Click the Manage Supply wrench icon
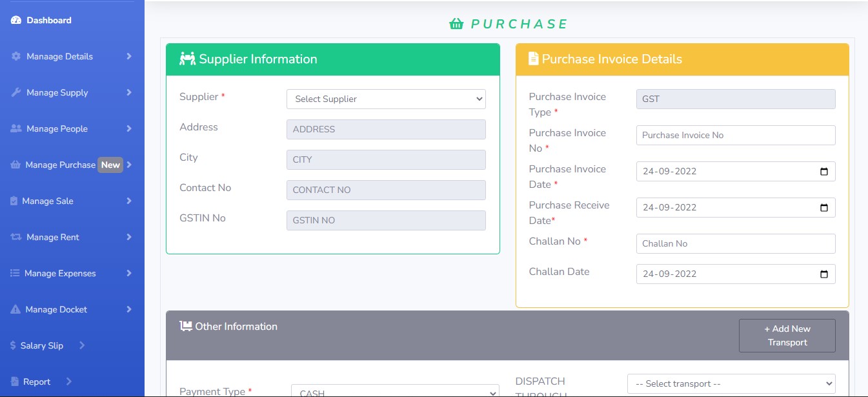The image size is (868, 397). (16, 93)
